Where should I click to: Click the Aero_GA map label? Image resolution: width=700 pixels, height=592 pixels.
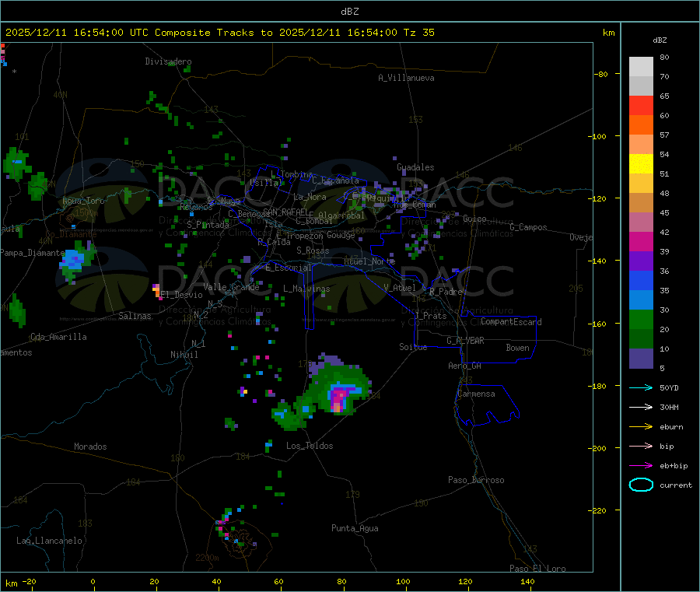tap(465, 366)
